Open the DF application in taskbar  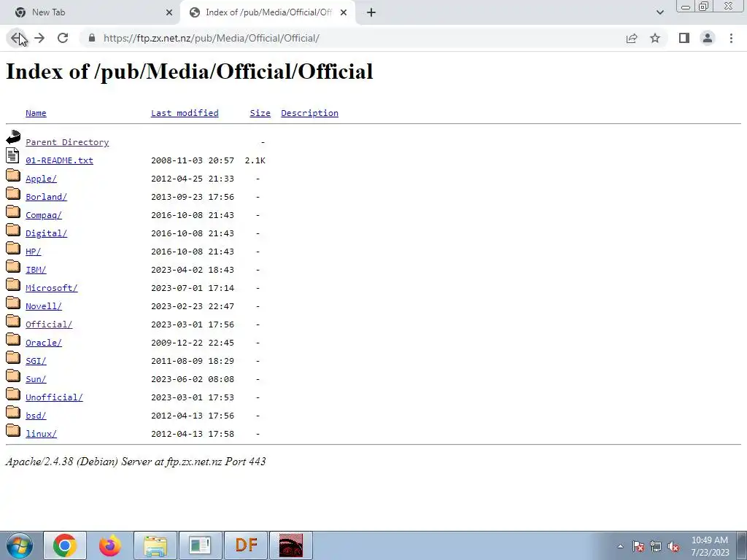(246, 545)
